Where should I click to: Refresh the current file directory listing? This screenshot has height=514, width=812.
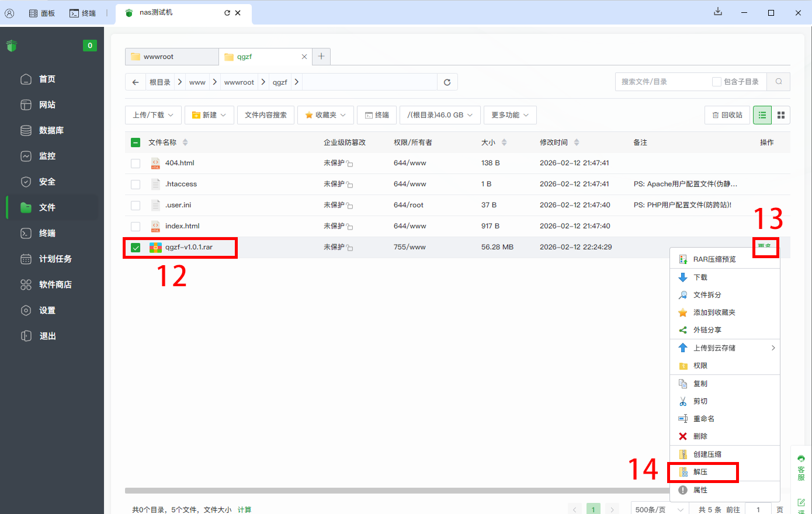pos(447,82)
